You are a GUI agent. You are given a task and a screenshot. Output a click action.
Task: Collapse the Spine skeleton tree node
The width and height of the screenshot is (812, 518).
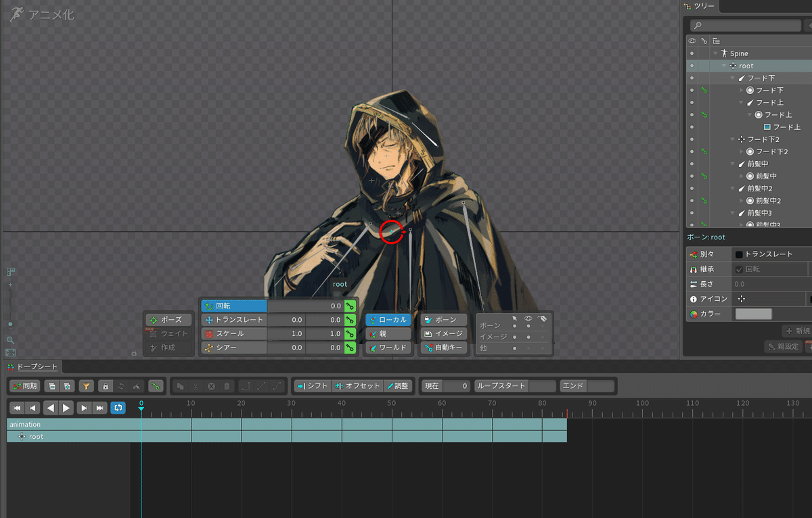[x=715, y=53]
